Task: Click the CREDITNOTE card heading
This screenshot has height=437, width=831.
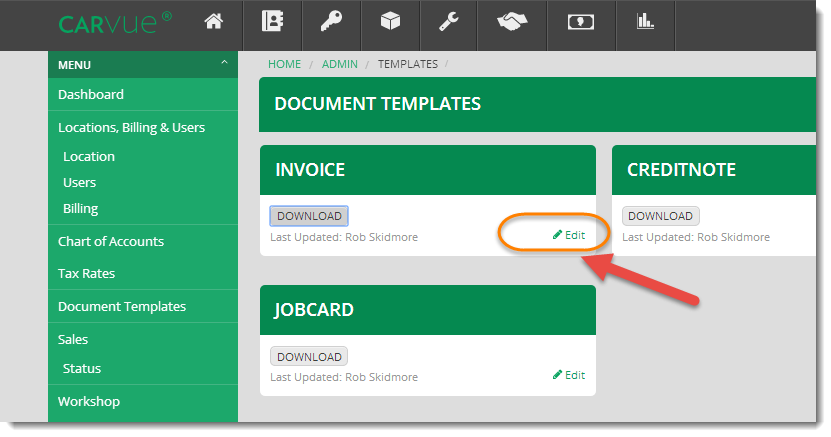Action: coord(681,170)
